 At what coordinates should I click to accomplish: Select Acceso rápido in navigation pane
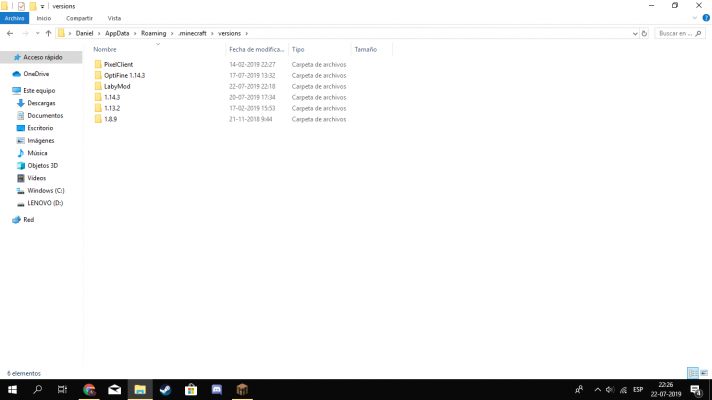pyautogui.click(x=41, y=57)
